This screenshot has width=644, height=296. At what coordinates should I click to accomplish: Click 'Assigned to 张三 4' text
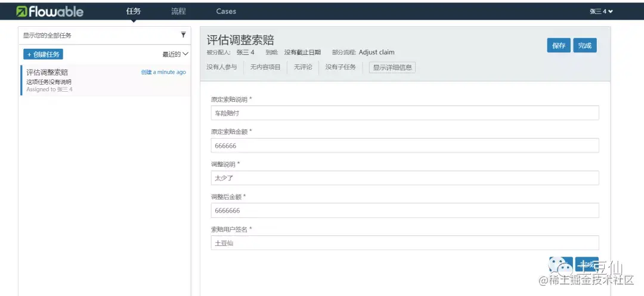pyautogui.click(x=49, y=89)
